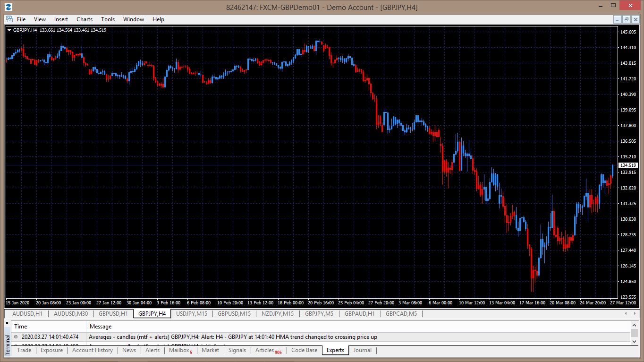
Task: Switch to the GBPCAD,M5 chart tab
Action: tap(401, 313)
